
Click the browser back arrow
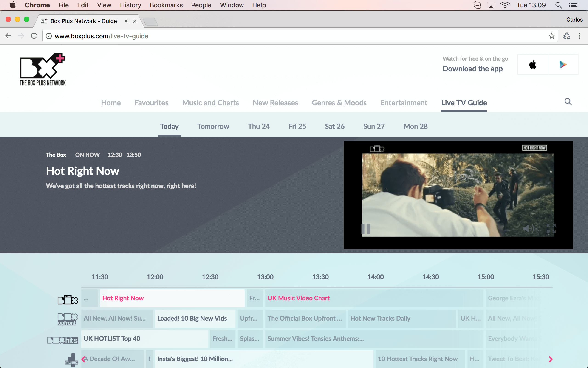8,36
